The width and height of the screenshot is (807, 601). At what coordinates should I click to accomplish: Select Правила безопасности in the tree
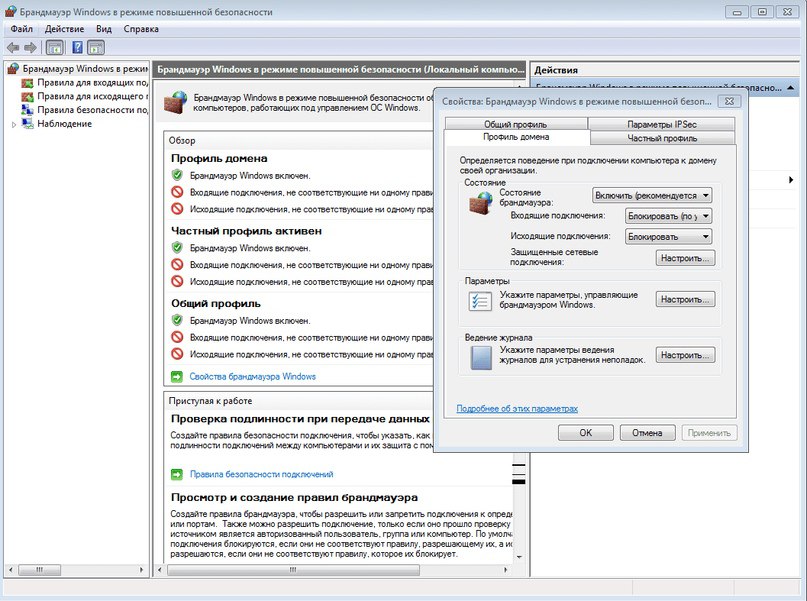click(93, 110)
